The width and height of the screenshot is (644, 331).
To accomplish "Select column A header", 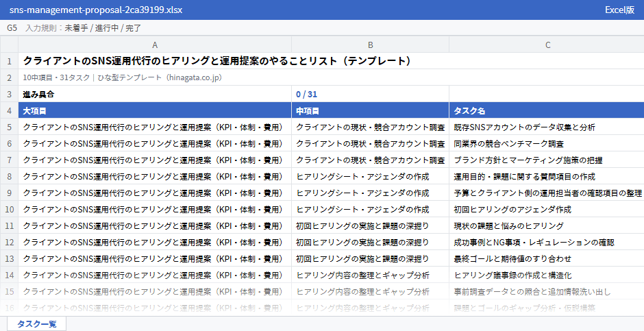I will [x=155, y=45].
